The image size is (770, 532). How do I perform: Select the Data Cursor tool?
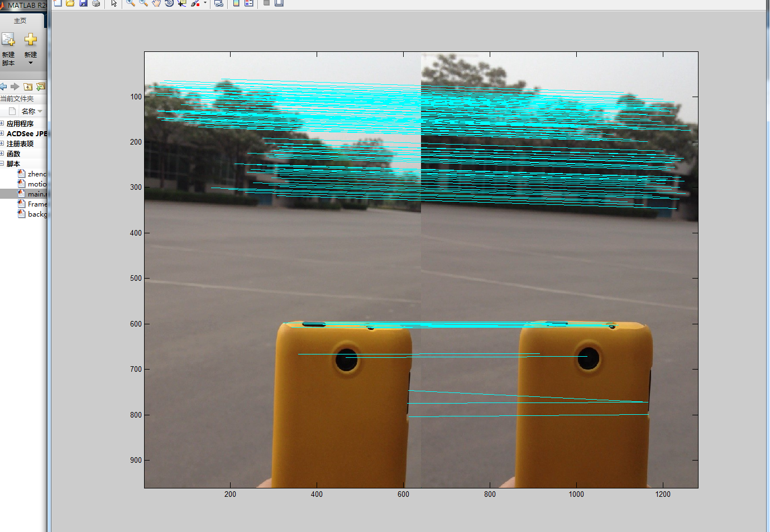[182, 3]
